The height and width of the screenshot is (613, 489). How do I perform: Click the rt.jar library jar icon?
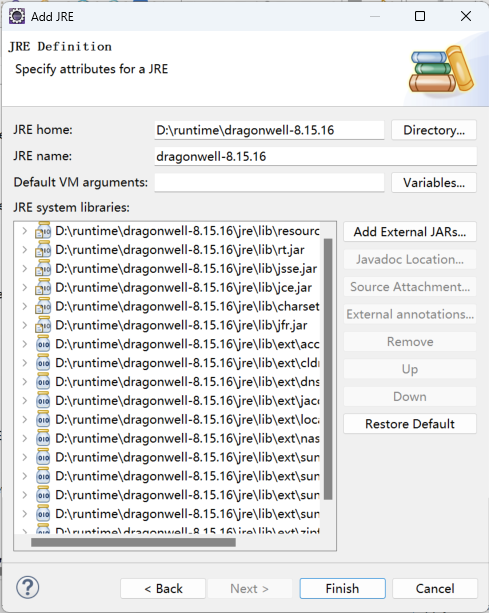point(43,250)
